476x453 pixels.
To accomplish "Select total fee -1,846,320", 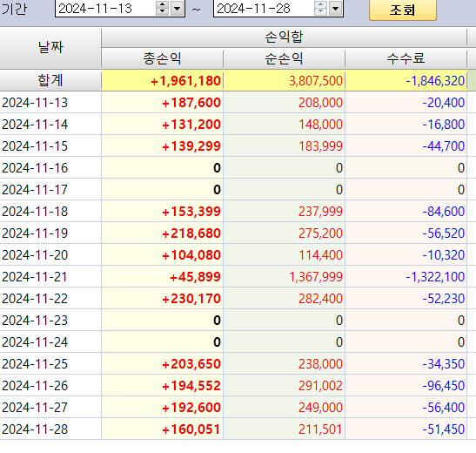I will point(406,80).
